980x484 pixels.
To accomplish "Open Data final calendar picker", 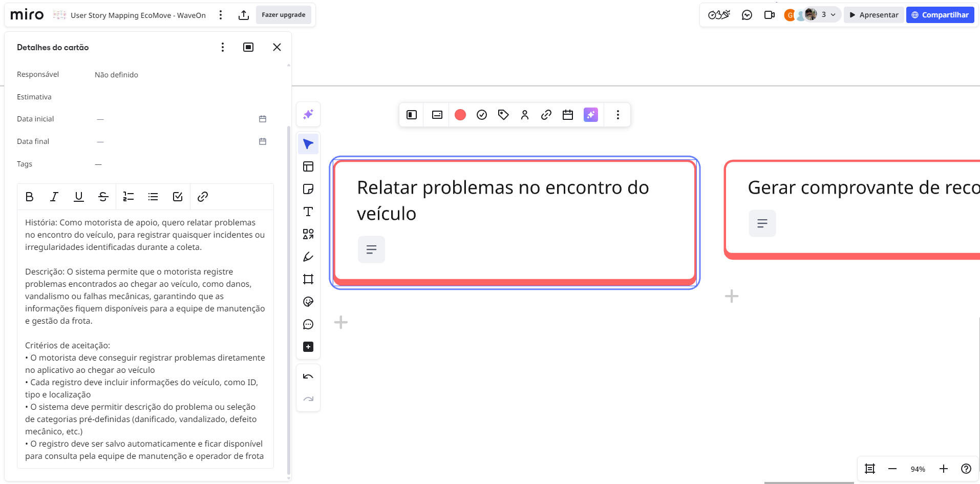I will 263,141.
